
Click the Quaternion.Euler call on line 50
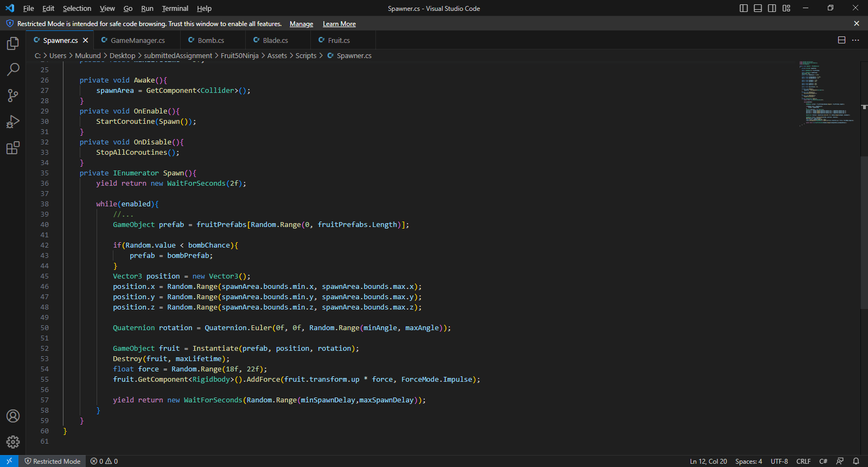(x=238, y=328)
